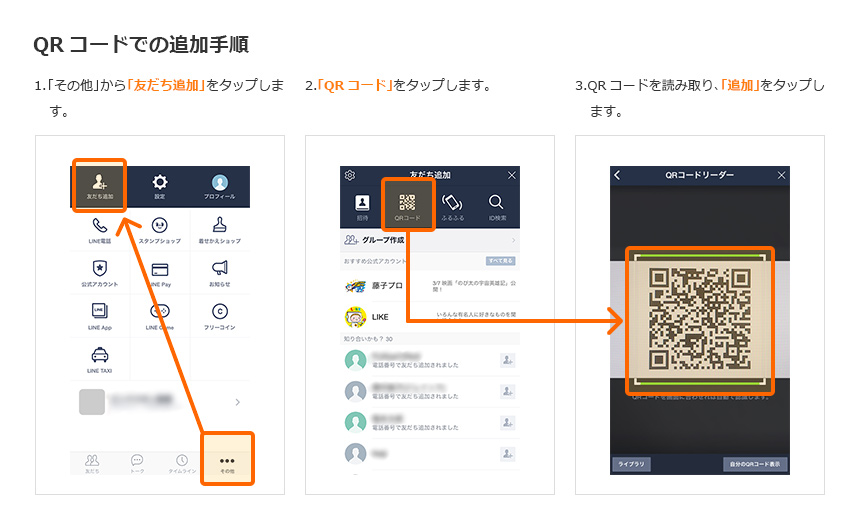Add the first suggested friend
Image resolution: width=860 pixels, height=530 pixels.
(x=508, y=360)
